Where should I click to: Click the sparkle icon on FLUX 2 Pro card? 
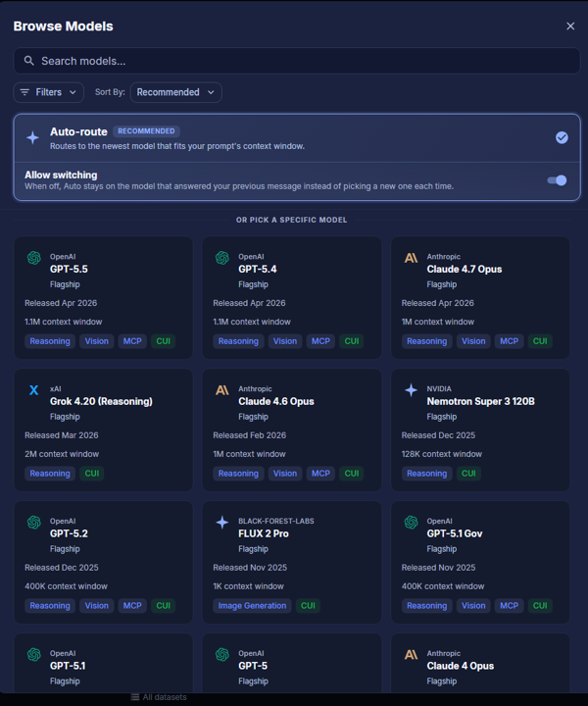222,523
